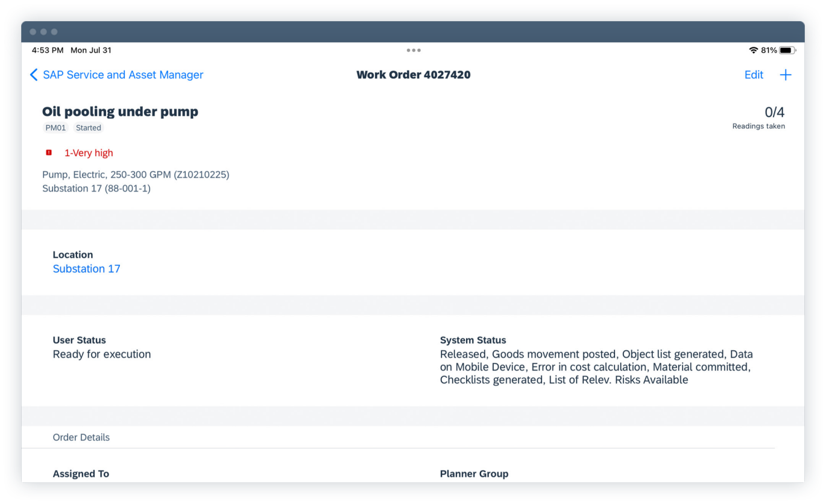The image size is (826, 504).
Task: Open the Substation 17 location link
Action: [x=86, y=269]
